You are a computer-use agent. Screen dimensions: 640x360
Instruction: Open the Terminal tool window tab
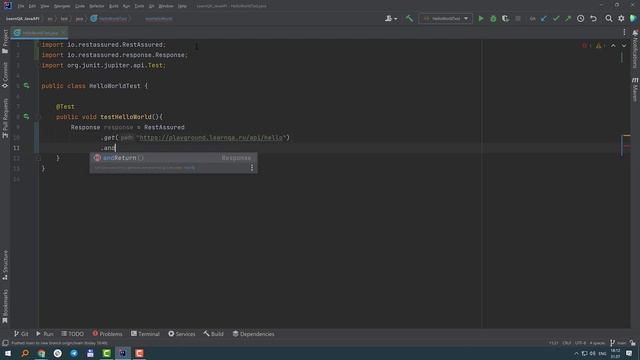click(x=145, y=333)
